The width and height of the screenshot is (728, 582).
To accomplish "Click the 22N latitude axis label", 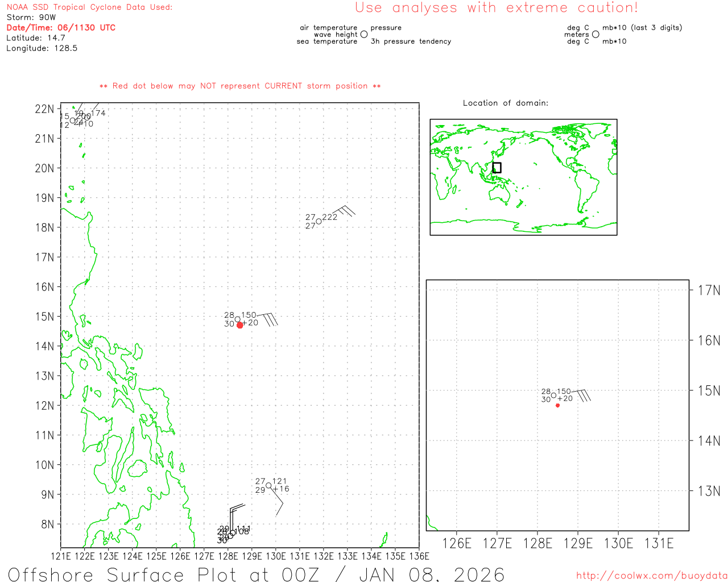I will click(x=44, y=109).
